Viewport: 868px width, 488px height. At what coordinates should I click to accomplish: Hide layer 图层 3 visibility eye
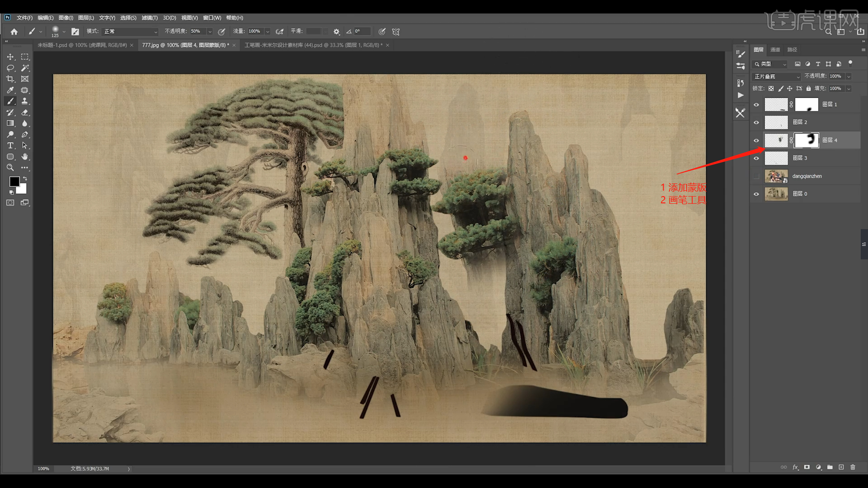click(756, 158)
